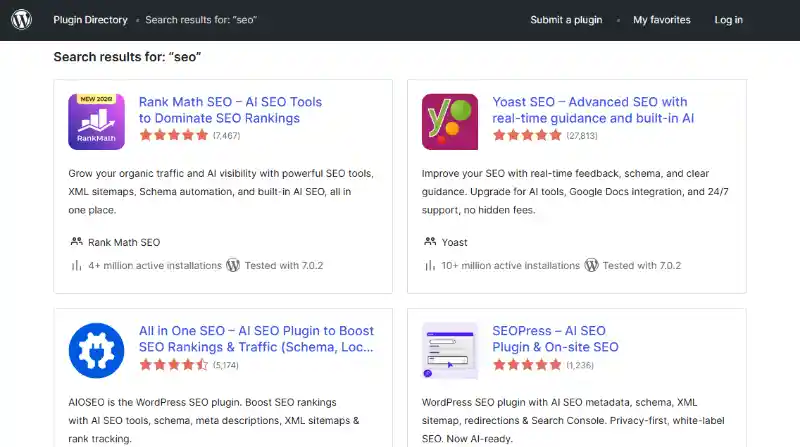The image size is (800, 447).
Task: Click the page heading Search results for seo
Action: 127,57
